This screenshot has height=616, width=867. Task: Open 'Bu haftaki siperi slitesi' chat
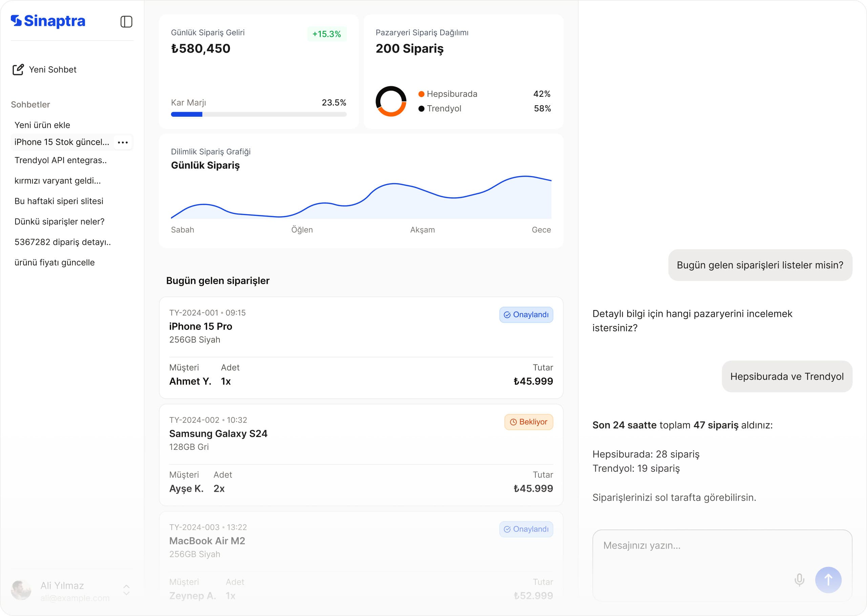point(59,201)
